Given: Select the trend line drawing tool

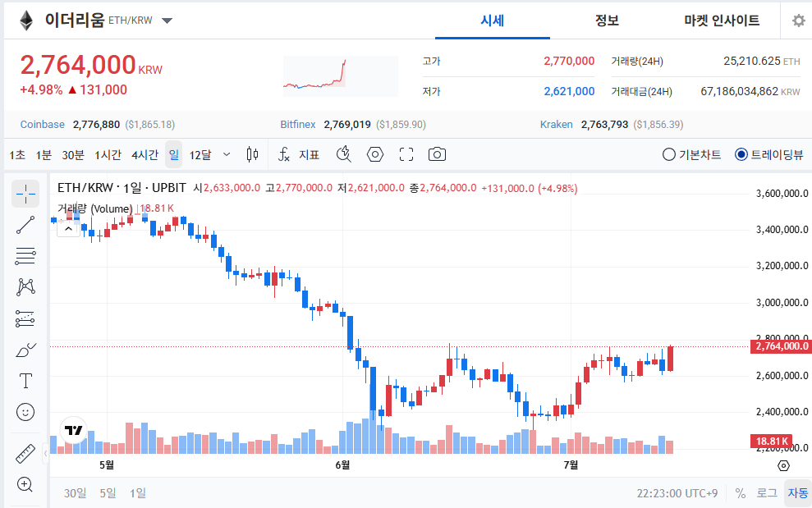Looking at the screenshot, I should click(x=25, y=225).
